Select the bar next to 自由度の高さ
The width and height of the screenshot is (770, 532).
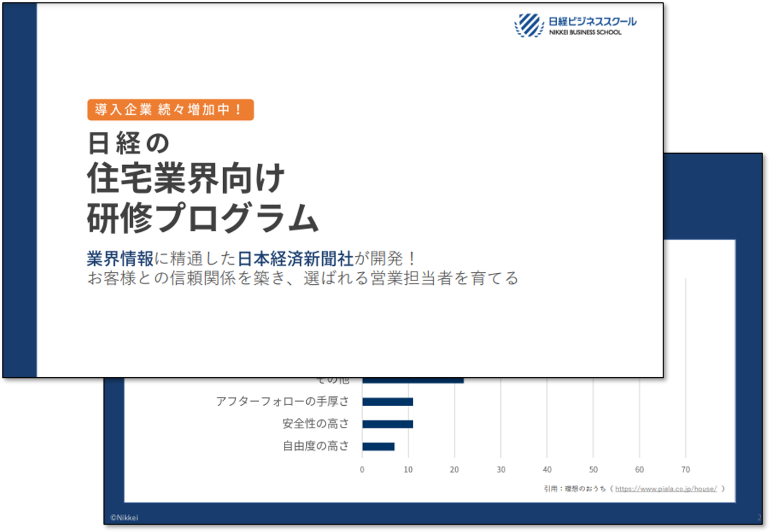click(x=378, y=447)
